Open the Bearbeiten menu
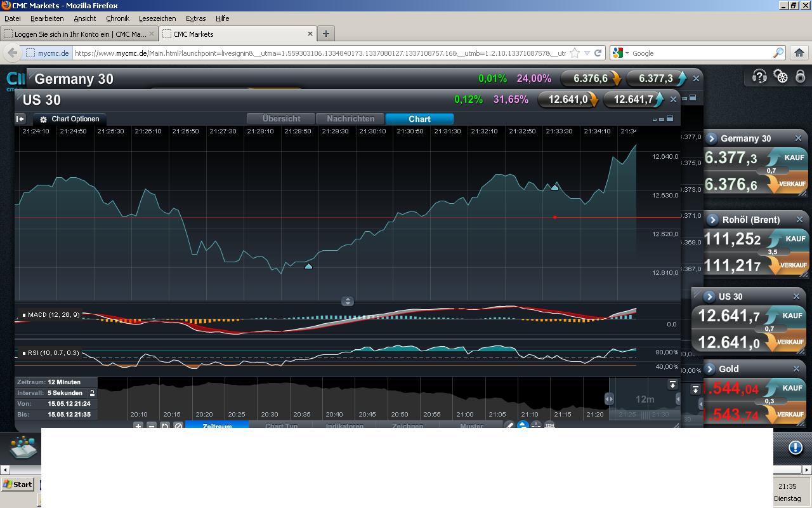The height and width of the screenshot is (508, 812). (47, 18)
